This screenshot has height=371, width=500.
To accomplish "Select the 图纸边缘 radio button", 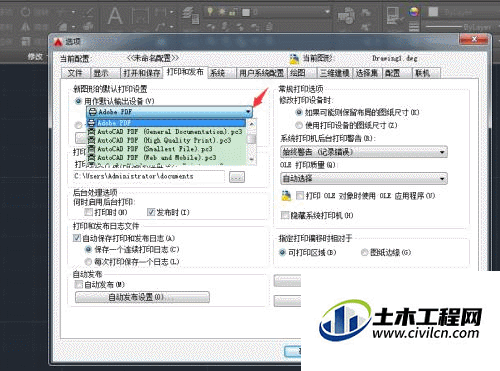I will coord(365,252).
